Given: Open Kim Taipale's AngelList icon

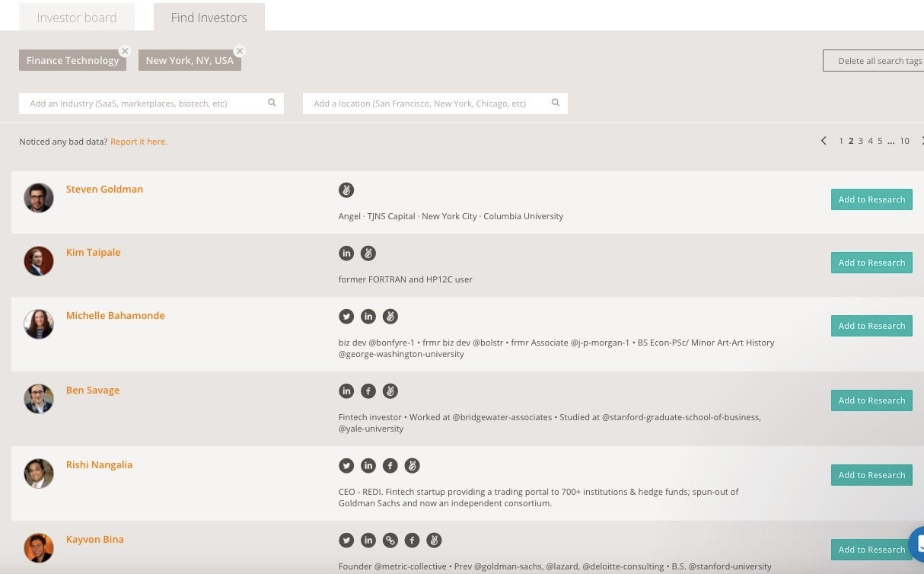Looking at the screenshot, I should coord(368,254).
